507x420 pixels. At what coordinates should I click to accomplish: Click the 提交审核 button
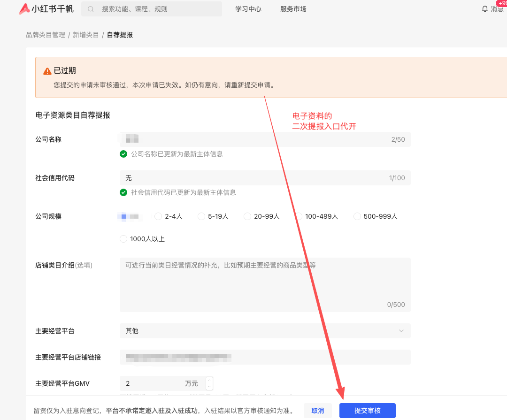pyautogui.click(x=367, y=411)
